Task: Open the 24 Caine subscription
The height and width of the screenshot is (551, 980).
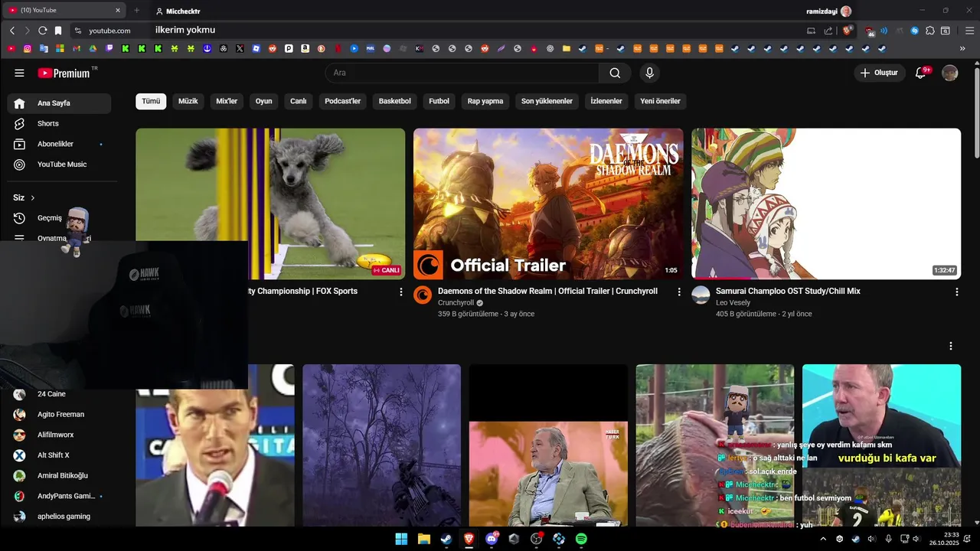Action: (x=59, y=394)
